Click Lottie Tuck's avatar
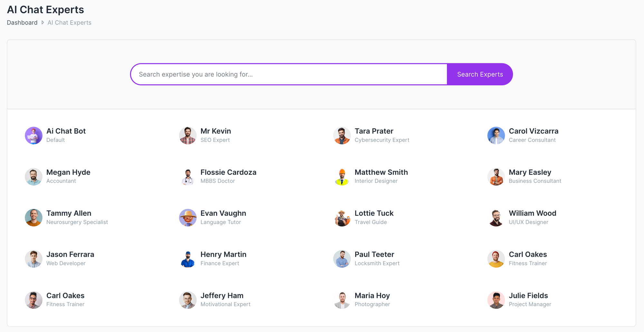644x332 pixels. 342,218
